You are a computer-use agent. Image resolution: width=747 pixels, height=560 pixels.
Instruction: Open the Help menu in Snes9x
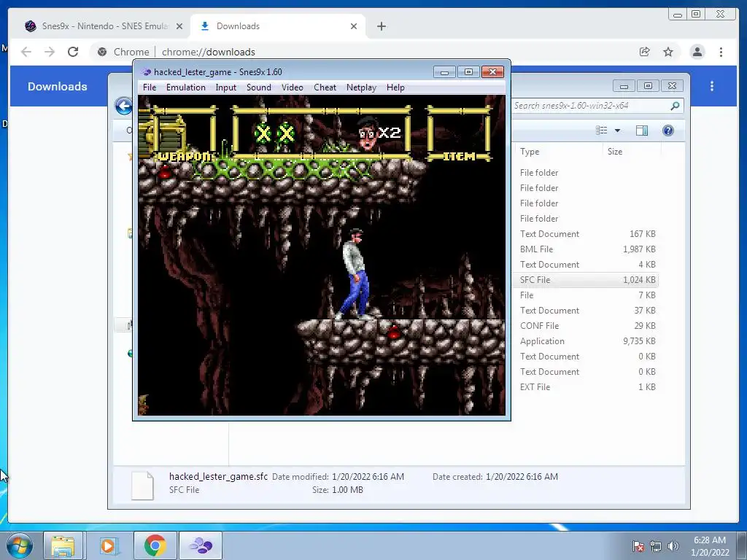[395, 87]
